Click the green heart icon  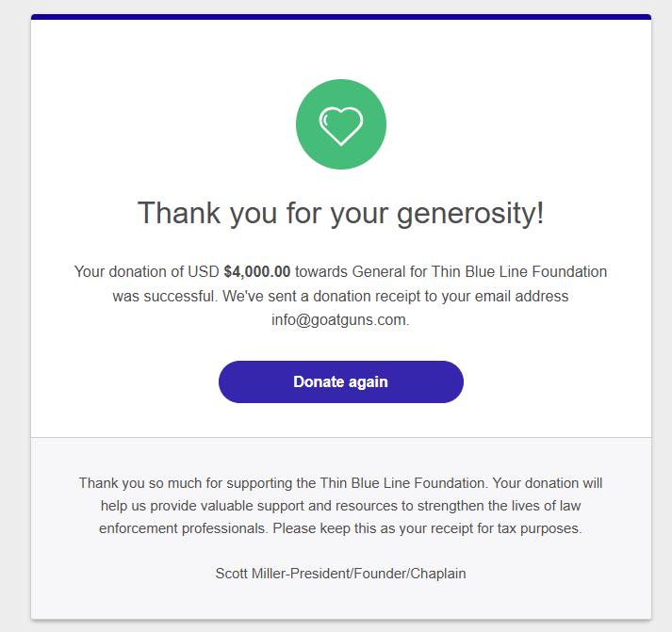click(341, 124)
